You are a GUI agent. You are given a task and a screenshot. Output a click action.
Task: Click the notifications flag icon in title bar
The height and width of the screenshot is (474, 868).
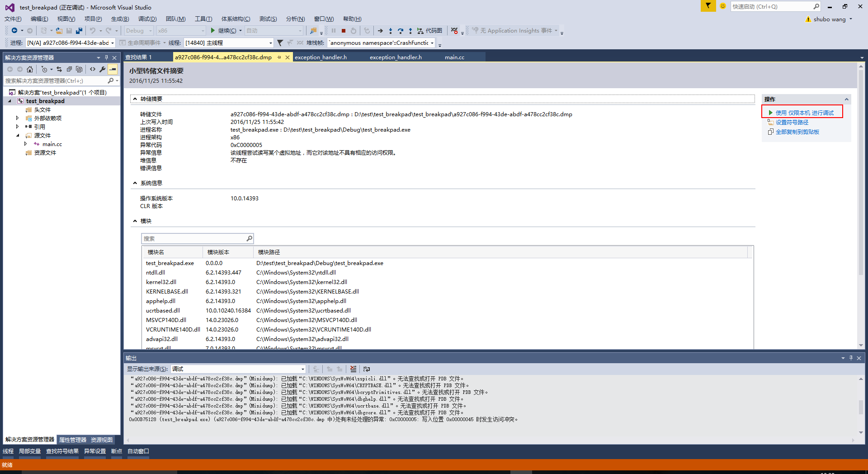pyautogui.click(x=708, y=6)
